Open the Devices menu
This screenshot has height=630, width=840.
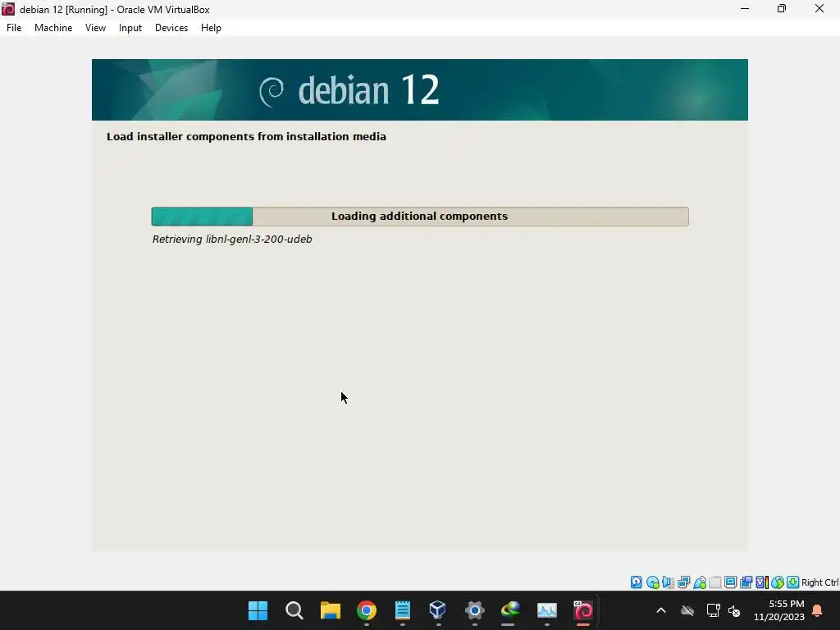pyautogui.click(x=171, y=28)
